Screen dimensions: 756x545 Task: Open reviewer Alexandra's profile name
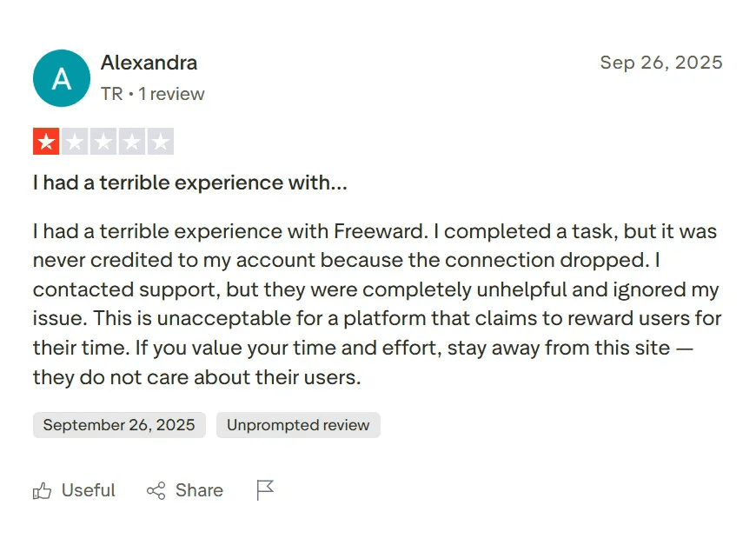click(149, 63)
